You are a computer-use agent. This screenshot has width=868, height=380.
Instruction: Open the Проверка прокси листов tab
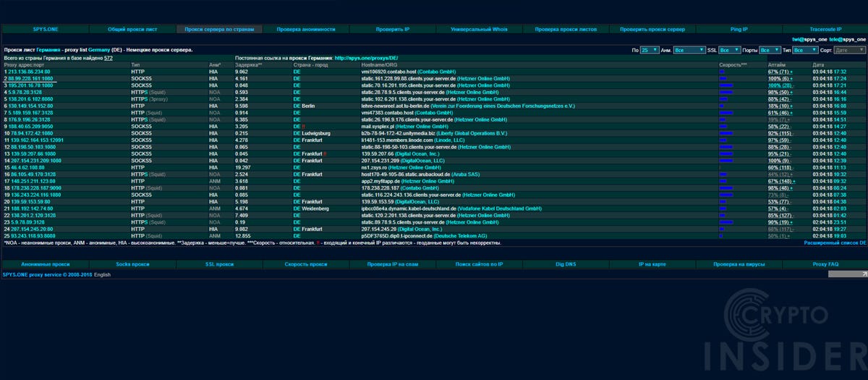click(566, 29)
